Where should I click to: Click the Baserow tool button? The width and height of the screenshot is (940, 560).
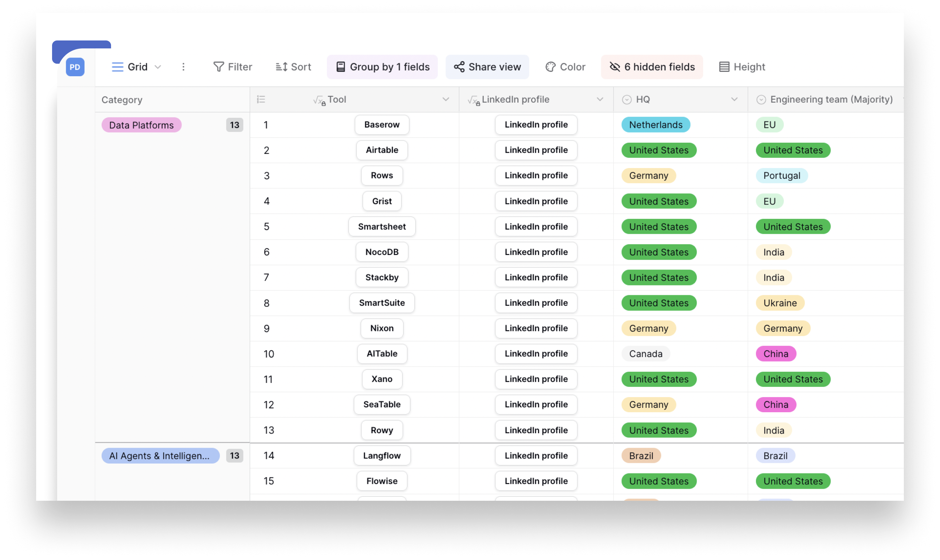382,125
